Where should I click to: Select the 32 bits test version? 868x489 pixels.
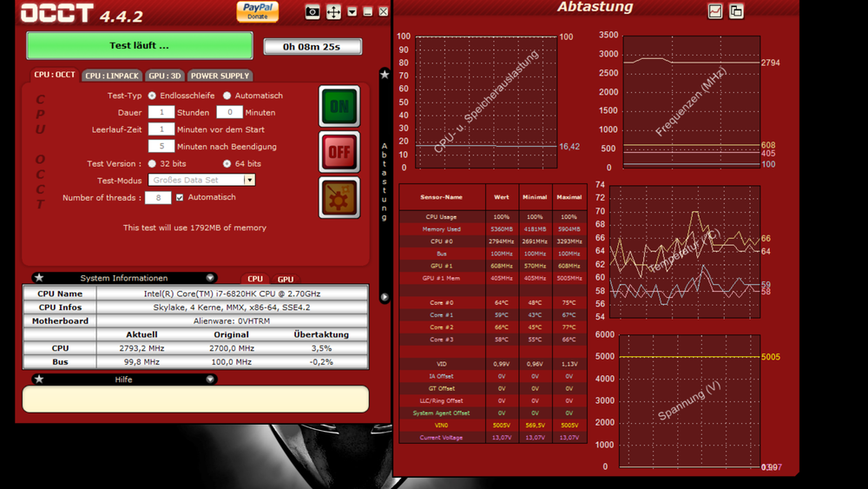point(153,163)
